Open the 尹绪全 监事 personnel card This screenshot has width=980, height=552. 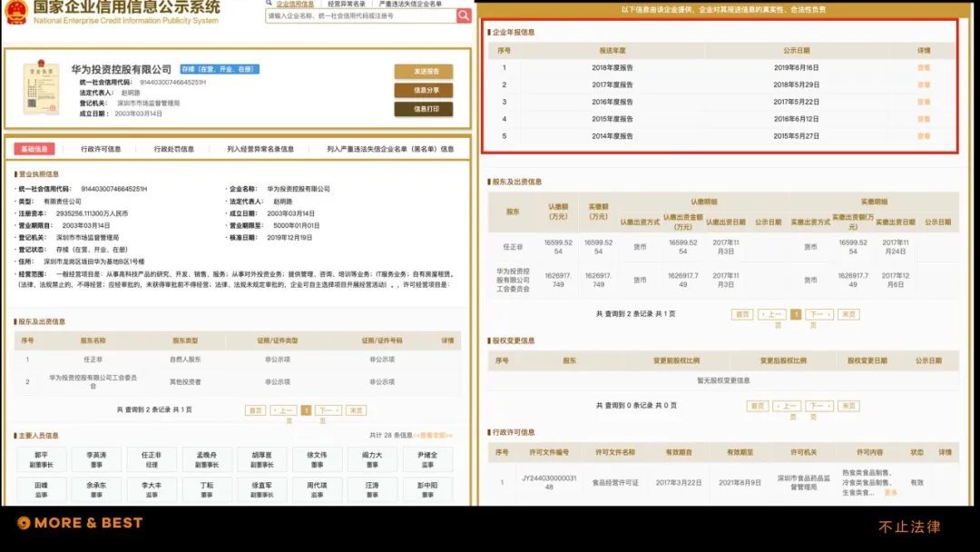click(427, 459)
